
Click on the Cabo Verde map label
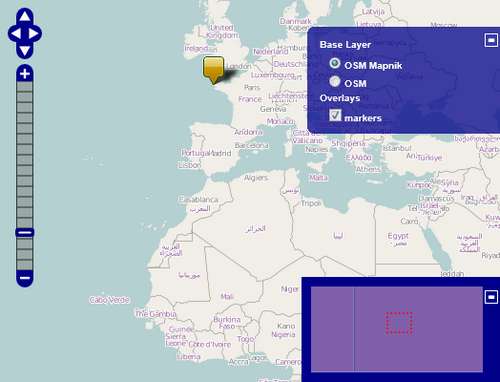point(109,300)
